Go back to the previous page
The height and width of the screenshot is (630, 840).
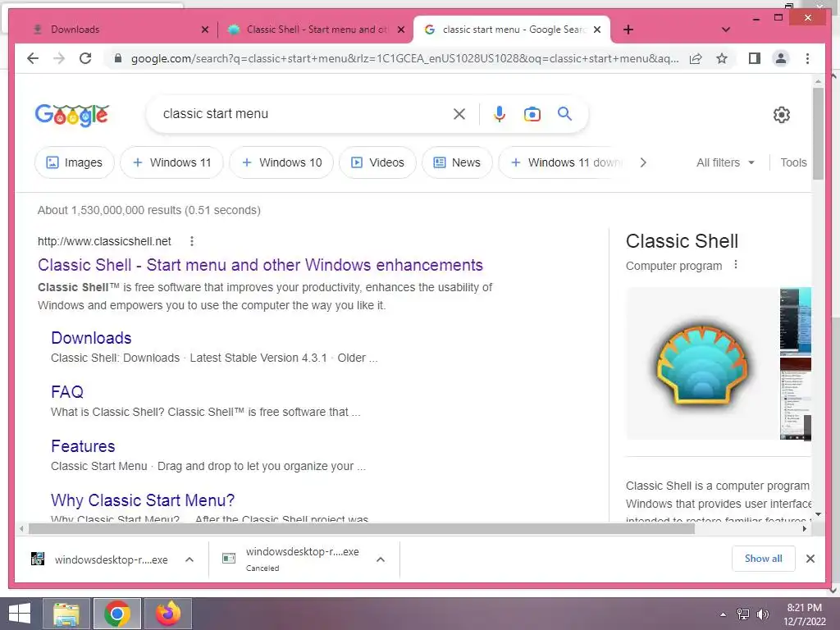[33, 58]
